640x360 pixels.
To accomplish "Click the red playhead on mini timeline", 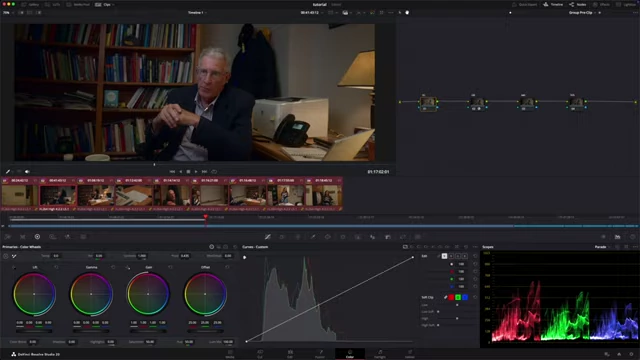I will pos(205,217).
